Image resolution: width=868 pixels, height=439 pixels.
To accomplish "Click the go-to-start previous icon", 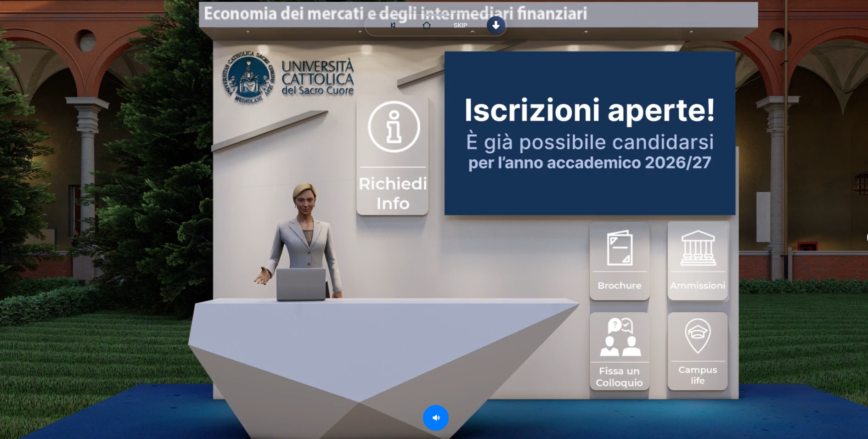I will tap(393, 26).
